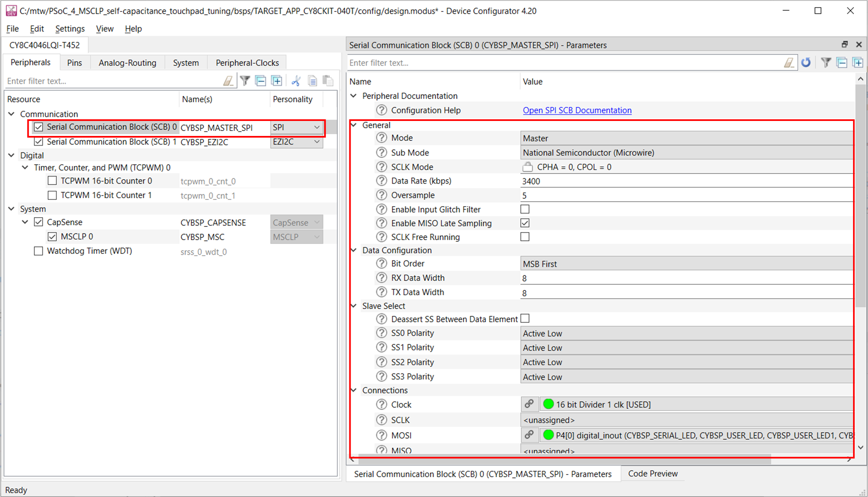Click the Parameters vertical scrollbar down arrow
The width and height of the screenshot is (868, 497).
(x=861, y=448)
